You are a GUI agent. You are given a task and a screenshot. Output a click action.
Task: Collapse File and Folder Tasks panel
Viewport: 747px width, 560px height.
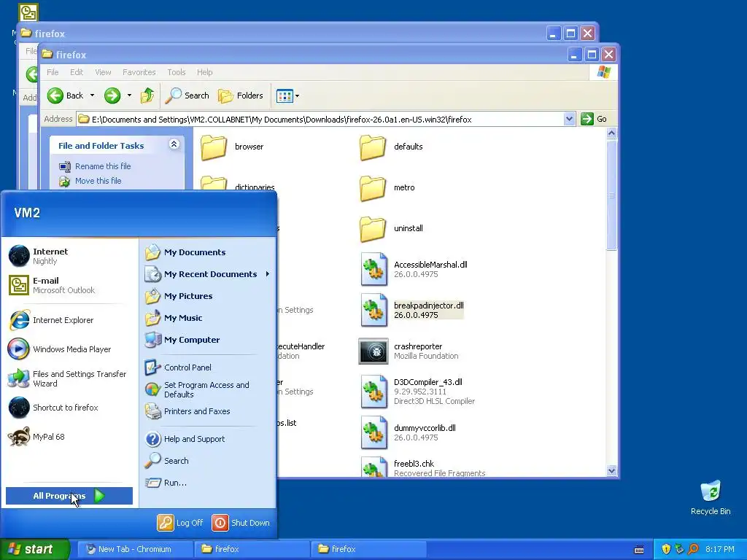tap(174, 144)
